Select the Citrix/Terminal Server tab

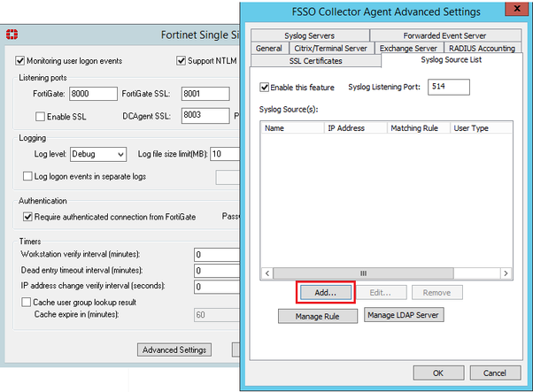coord(332,48)
